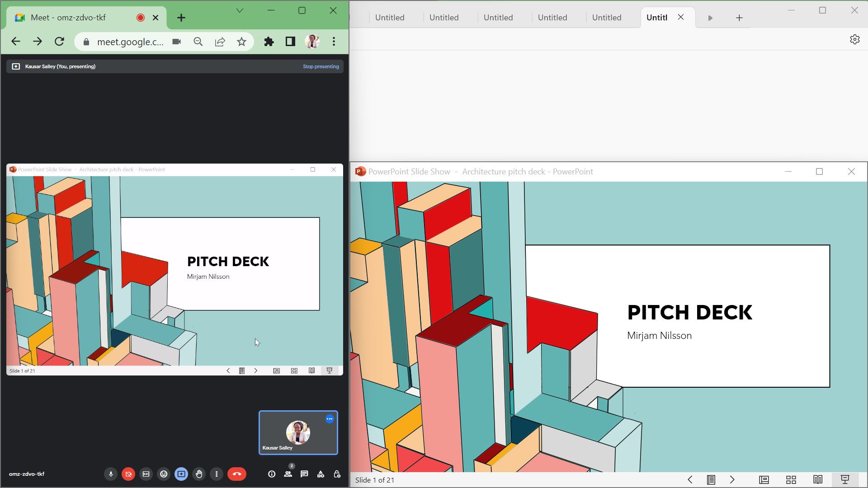868x488 pixels.
Task: Open Kausar Salley tile options menu
Action: 330,419
